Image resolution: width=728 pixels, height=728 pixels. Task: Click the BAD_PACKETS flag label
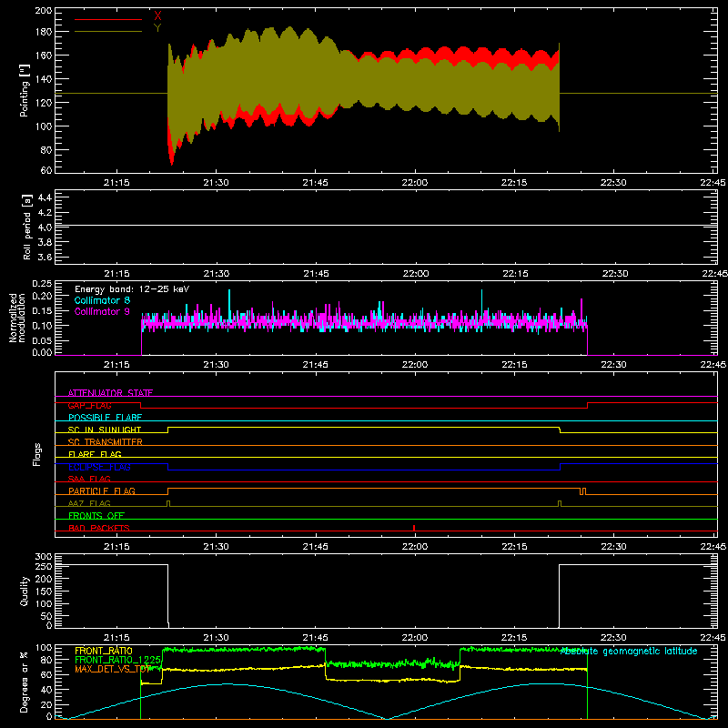[x=99, y=528]
